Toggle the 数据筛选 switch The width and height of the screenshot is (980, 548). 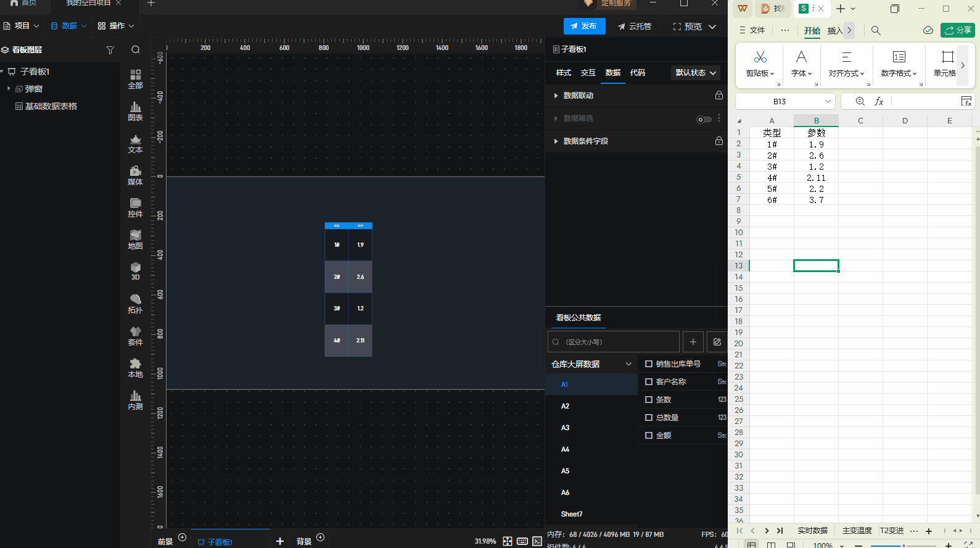click(704, 119)
